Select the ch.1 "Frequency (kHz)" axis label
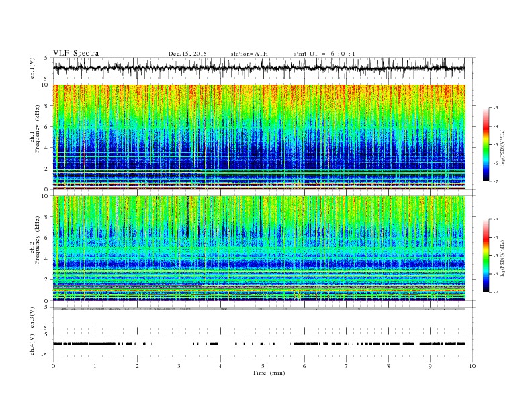Screen dimensions: 532x411 (38, 129)
